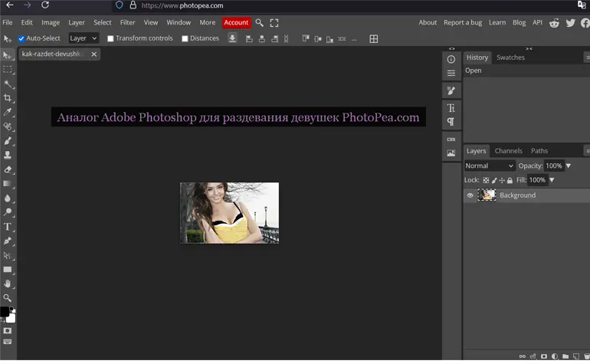Open the CSS panel icon
The height and width of the screenshot is (364, 590).
pos(451,139)
